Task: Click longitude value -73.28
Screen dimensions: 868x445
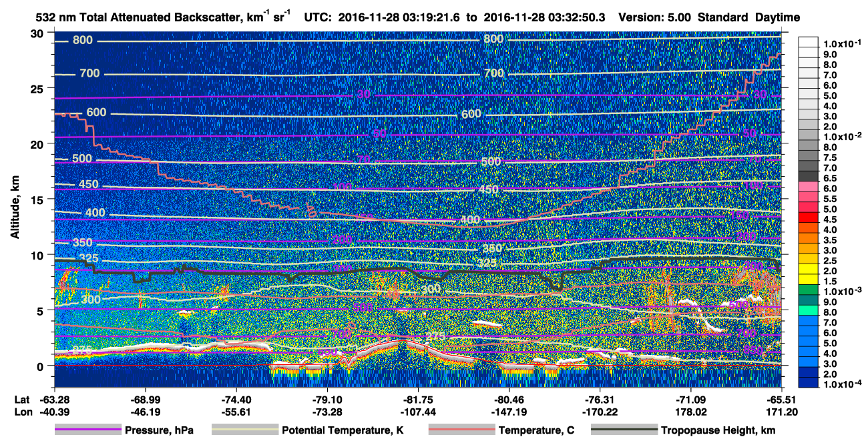Action: pyautogui.click(x=327, y=412)
